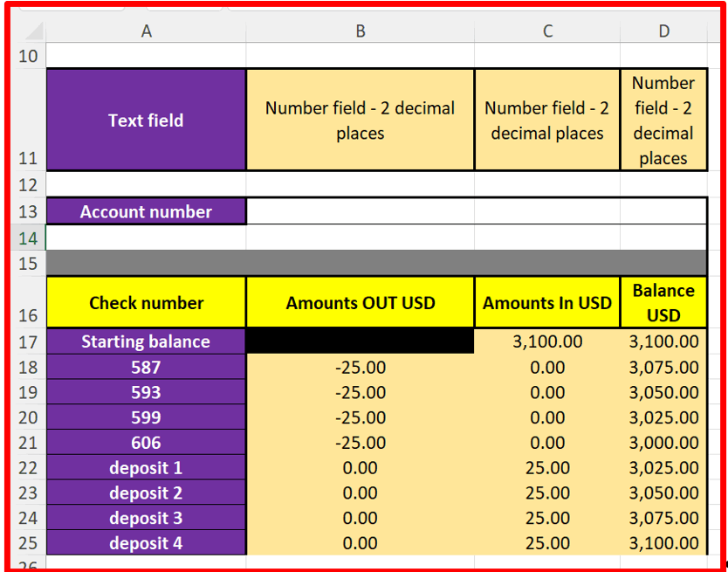The height and width of the screenshot is (572, 728).
Task: Click Amounts In value 3,100.00 in row 17
Action: point(547,341)
